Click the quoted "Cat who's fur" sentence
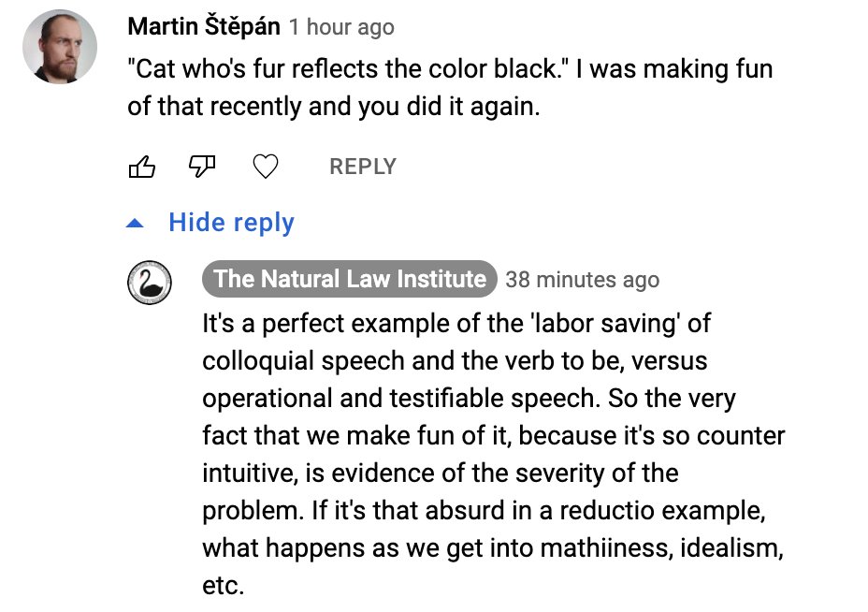 click(347, 69)
